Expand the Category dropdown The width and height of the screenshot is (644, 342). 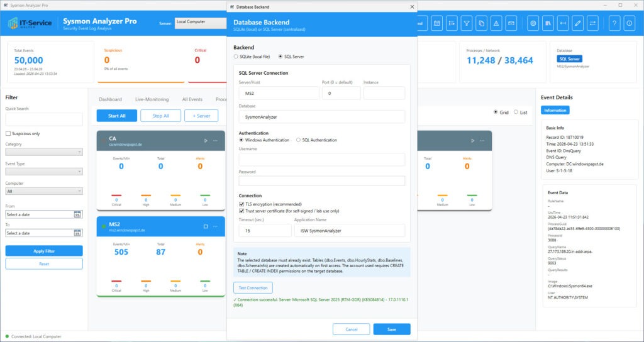(x=44, y=152)
